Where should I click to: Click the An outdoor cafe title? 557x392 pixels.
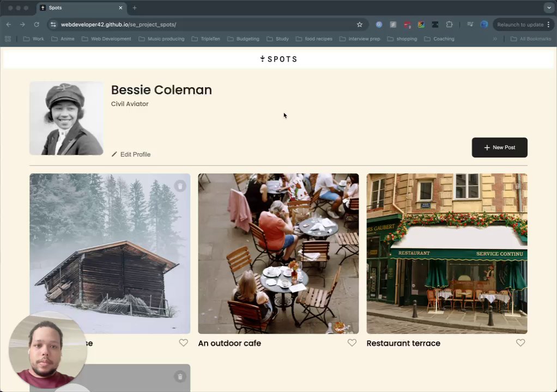point(229,343)
